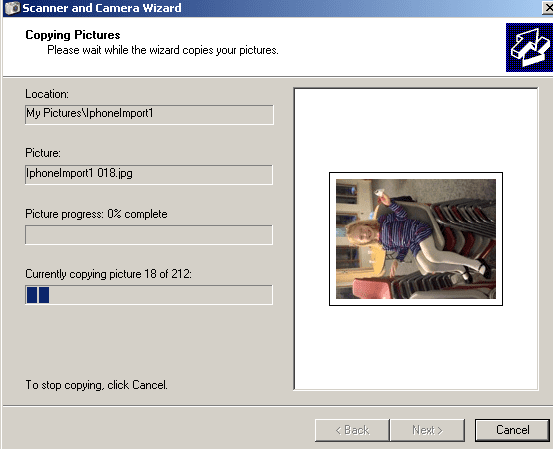553x449 pixels.
Task: Click the Copying Pictures heading
Action: coord(73,35)
